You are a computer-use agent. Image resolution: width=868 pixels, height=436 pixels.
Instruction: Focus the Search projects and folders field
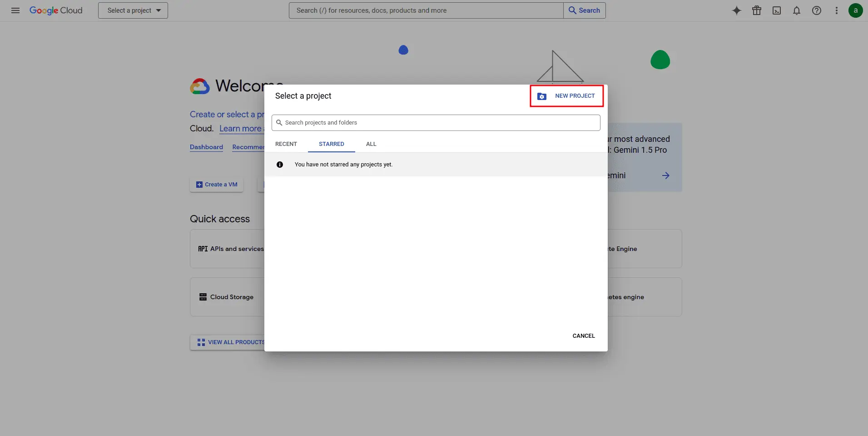(436, 123)
